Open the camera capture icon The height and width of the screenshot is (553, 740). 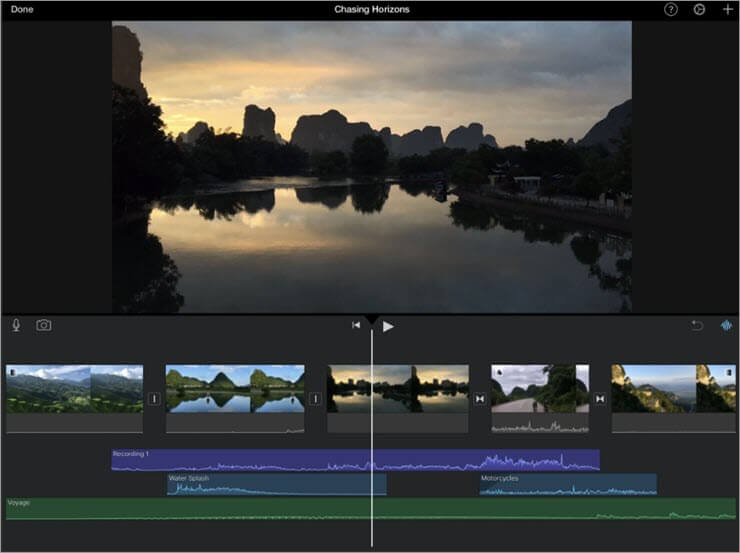click(44, 325)
